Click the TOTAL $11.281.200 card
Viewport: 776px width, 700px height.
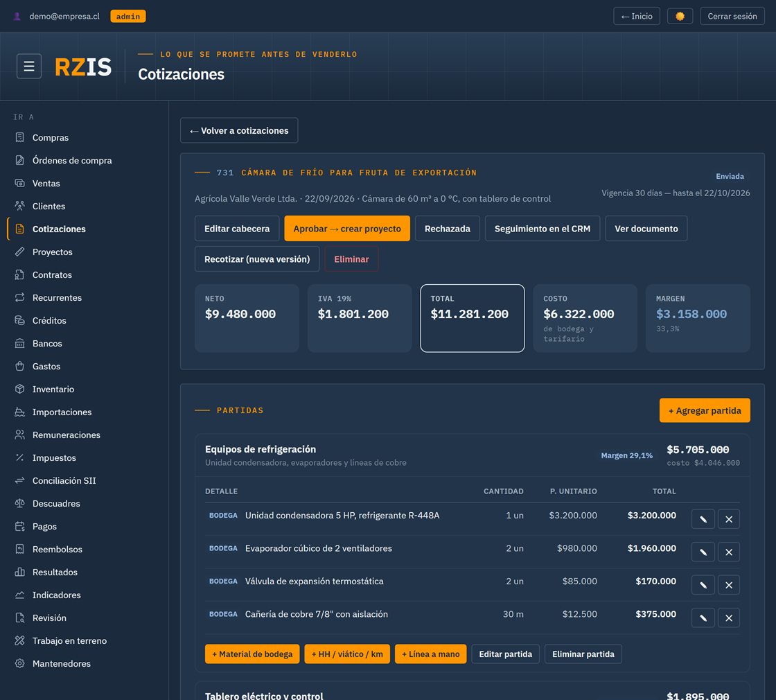click(472, 318)
